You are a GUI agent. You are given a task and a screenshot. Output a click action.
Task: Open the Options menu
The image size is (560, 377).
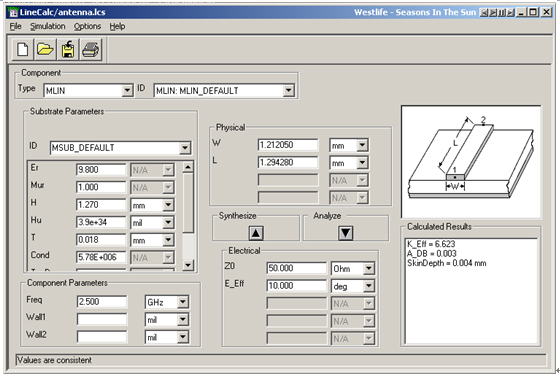pos(87,26)
